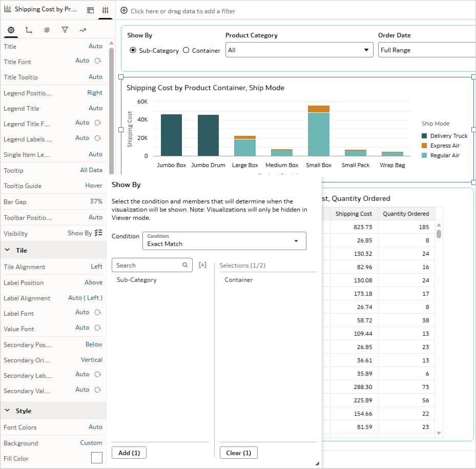Open the Values hash icon tab
Image resolution: width=476 pixels, height=469 pixels.
(x=47, y=30)
